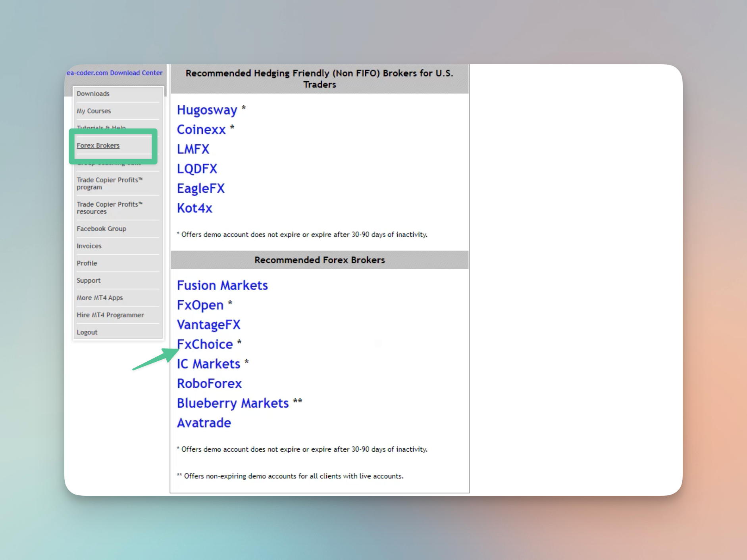Screen dimensions: 747x560
Task: Visit the EagleFX broker link
Action: coord(201,188)
